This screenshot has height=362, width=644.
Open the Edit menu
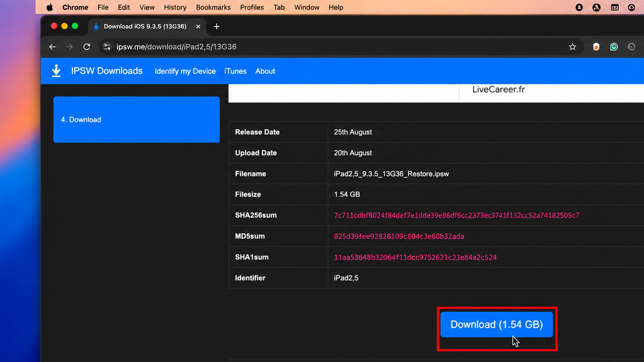click(124, 8)
